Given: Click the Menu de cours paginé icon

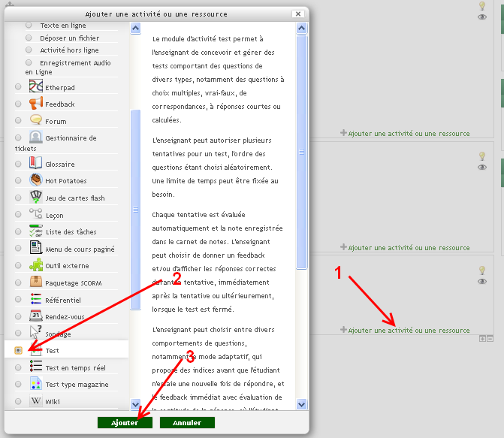Looking at the screenshot, I should point(36,247).
